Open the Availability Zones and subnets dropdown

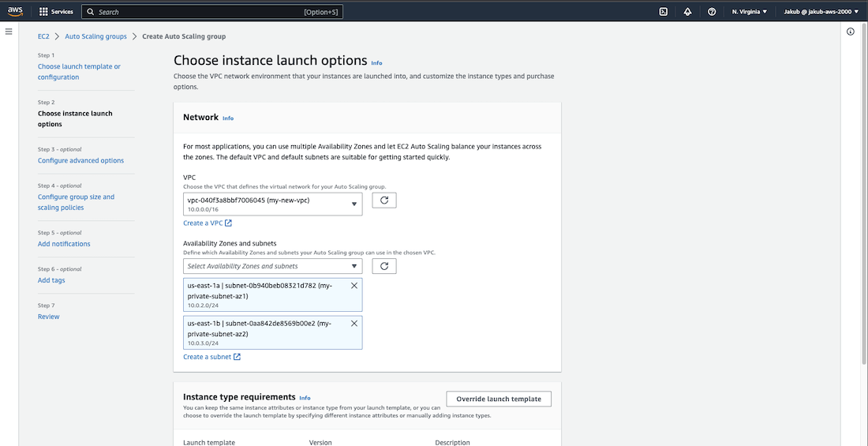coord(272,266)
